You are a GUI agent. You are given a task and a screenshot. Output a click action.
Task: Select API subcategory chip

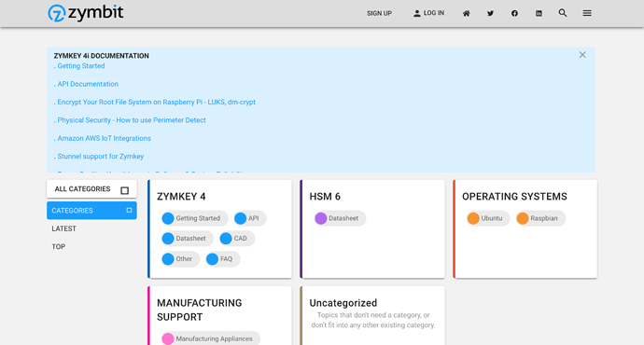click(x=250, y=218)
